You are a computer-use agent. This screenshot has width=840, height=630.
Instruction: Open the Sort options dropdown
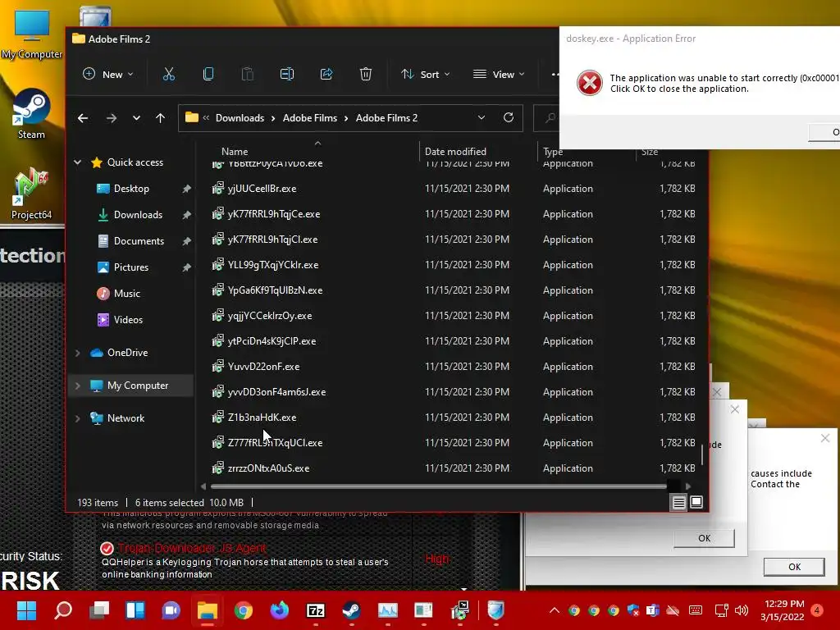pyautogui.click(x=426, y=74)
